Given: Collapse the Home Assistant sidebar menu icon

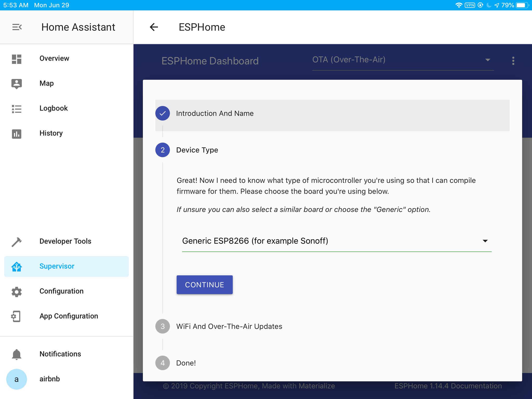Looking at the screenshot, I should pyautogui.click(x=17, y=27).
